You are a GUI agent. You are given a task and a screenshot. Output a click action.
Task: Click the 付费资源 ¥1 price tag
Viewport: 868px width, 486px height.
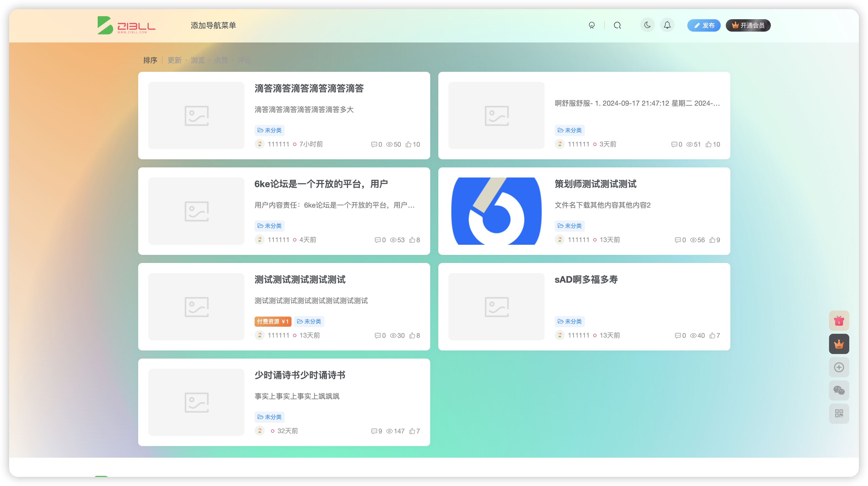coord(273,321)
